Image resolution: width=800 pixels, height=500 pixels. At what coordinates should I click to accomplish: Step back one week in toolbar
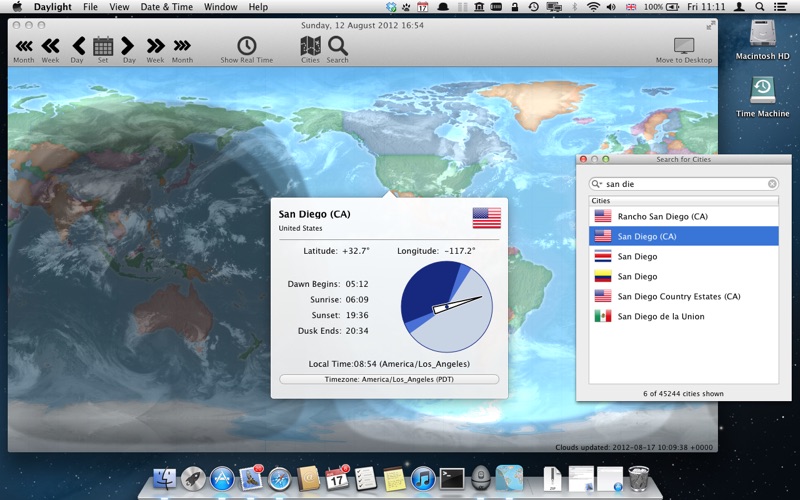pos(50,46)
